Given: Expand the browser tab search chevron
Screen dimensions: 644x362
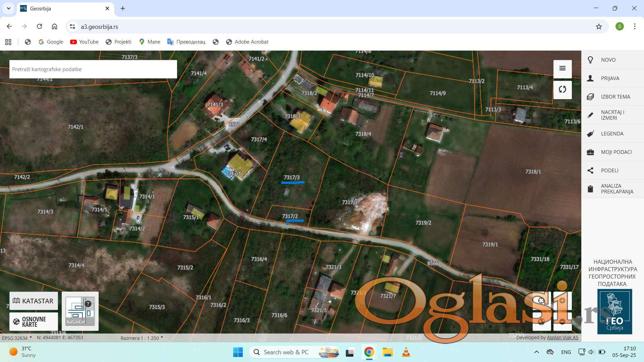Looking at the screenshot, I should pyautogui.click(x=9, y=8).
